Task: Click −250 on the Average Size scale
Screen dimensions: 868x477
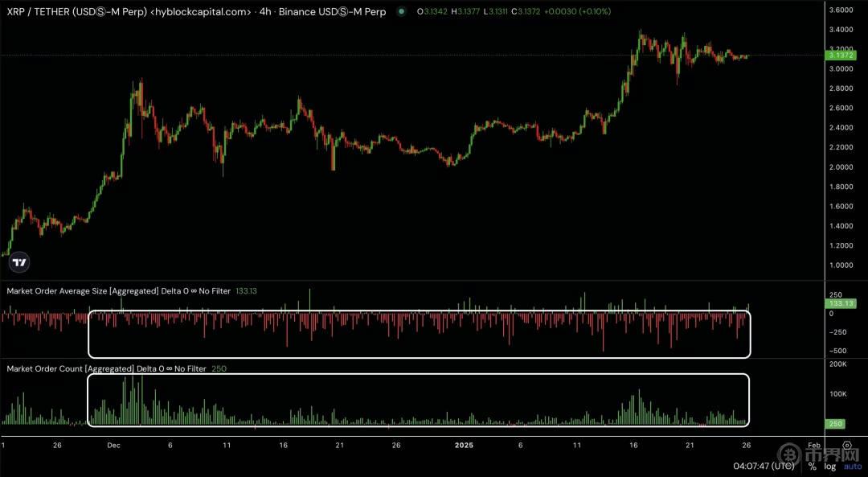Action: (x=837, y=332)
